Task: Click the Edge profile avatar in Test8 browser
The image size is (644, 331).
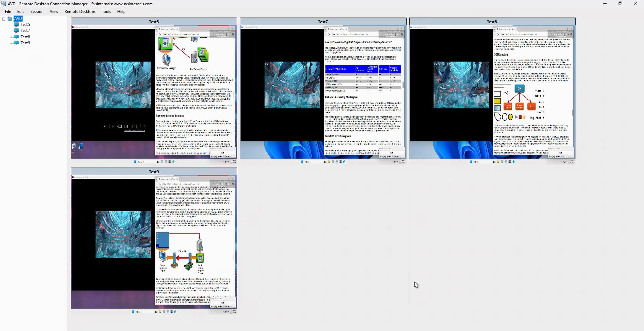Action: click(x=571, y=34)
